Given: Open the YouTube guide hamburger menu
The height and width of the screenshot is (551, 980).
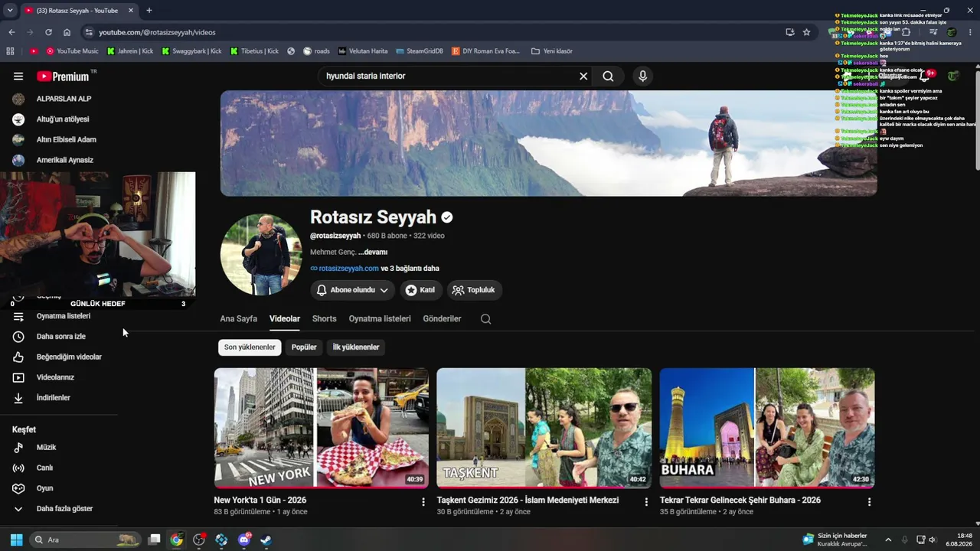Looking at the screenshot, I should point(18,77).
